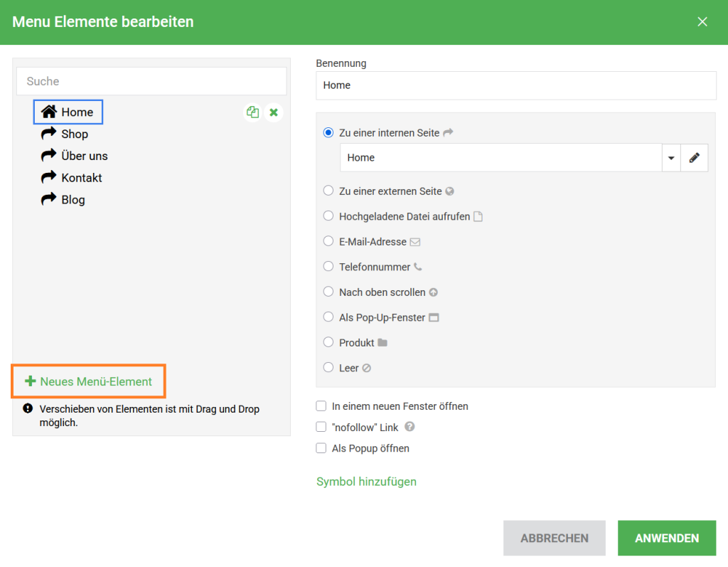Select 'Zu einer externen Seite' radio button
This screenshot has width=728, height=567.
328,191
